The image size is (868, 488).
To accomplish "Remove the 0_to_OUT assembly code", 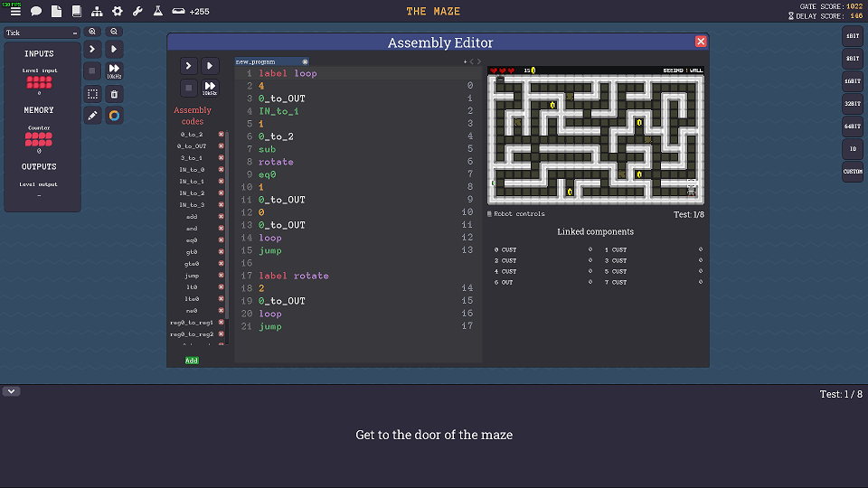I will 221,145.
